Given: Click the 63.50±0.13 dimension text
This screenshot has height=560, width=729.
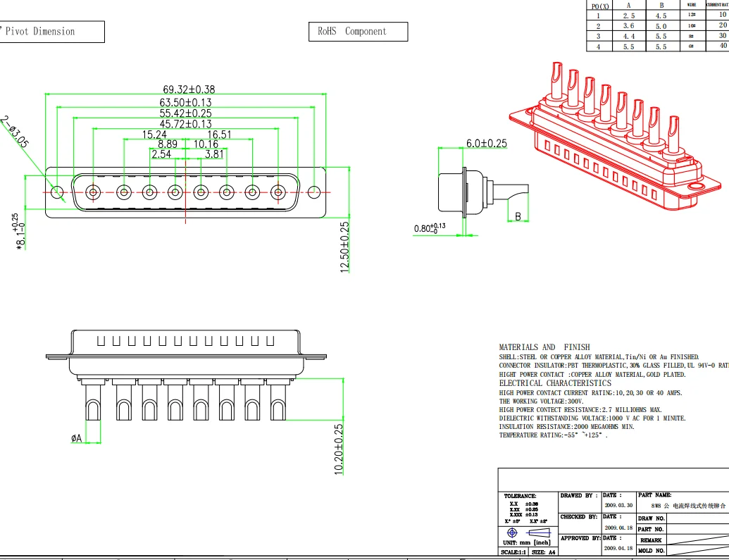Looking at the screenshot, I should click(185, 102).
